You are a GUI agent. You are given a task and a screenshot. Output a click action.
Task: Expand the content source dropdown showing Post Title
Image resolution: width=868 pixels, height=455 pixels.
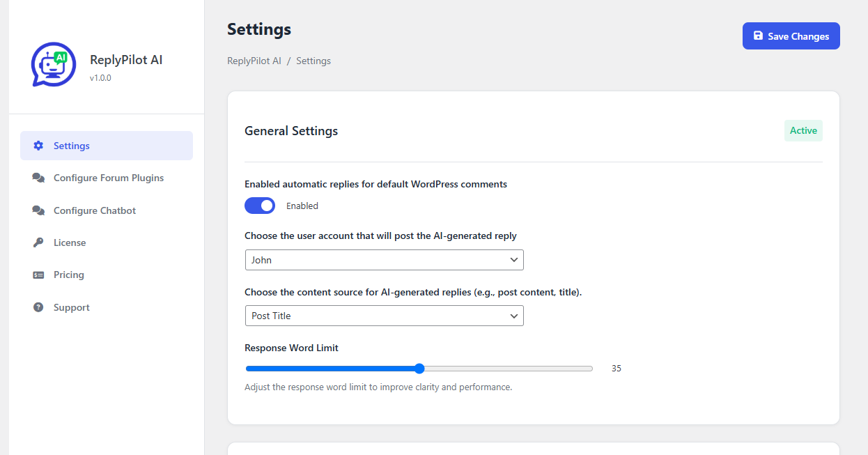click(x=384, y=316)
